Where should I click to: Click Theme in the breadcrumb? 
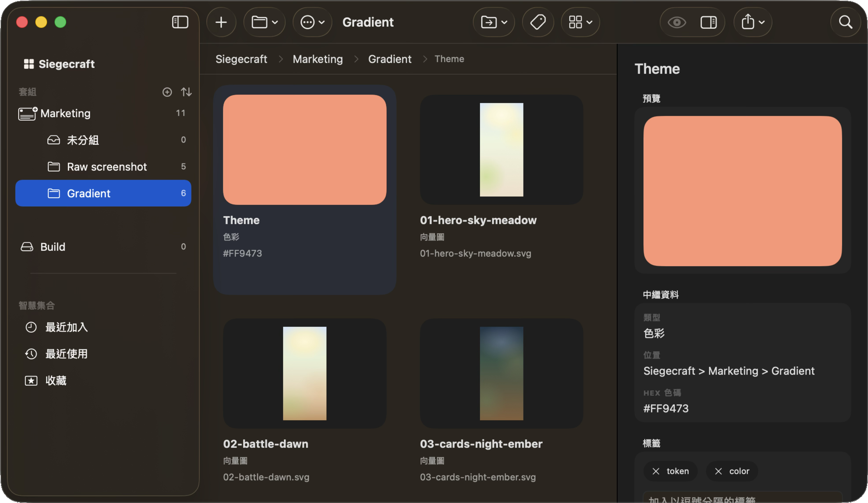[449, 59]
